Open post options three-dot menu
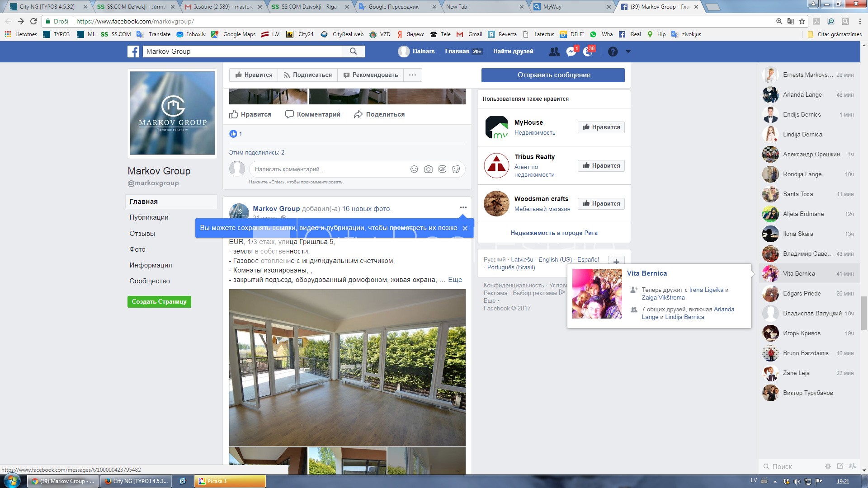 click(463, 207)
